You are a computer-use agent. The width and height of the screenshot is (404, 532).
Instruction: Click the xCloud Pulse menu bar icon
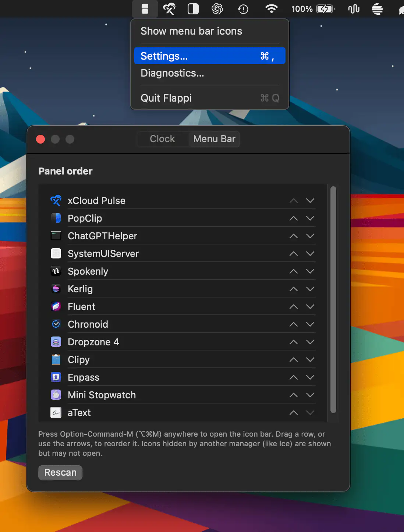pyautogui.click(x=169, y=9)
